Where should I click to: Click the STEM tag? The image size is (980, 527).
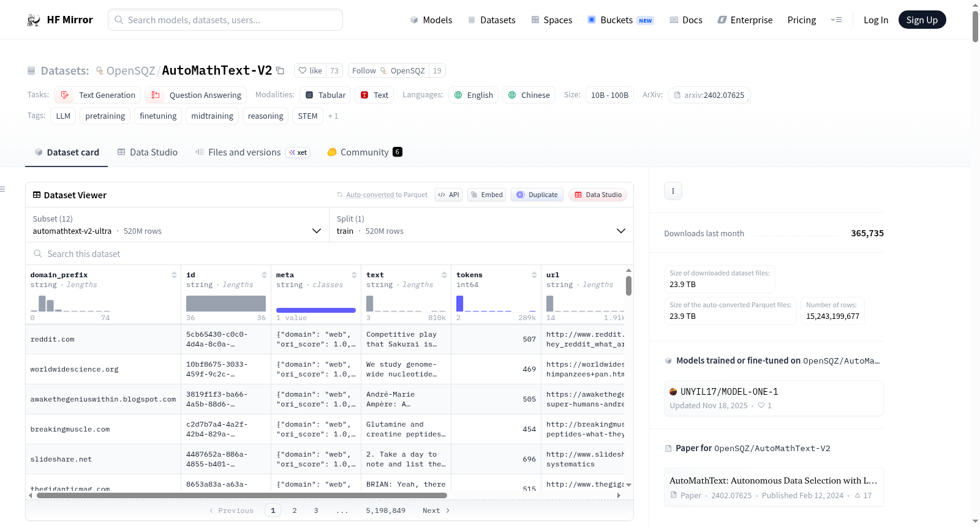tap(308, 116)
